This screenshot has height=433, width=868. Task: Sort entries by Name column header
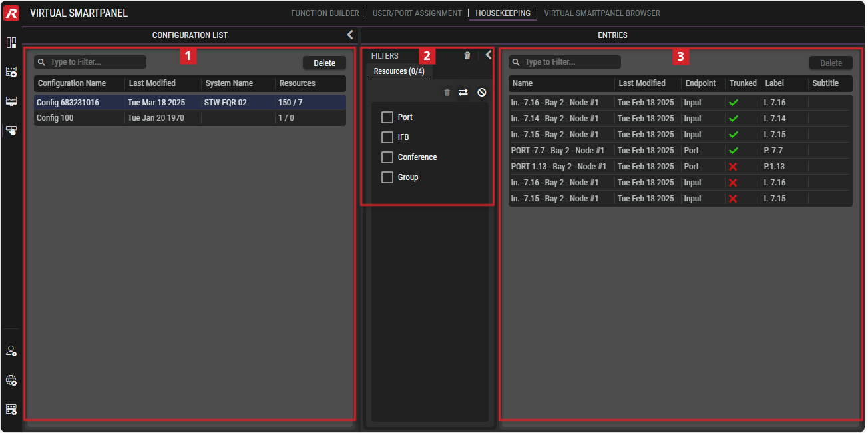[x=523, y=83]
